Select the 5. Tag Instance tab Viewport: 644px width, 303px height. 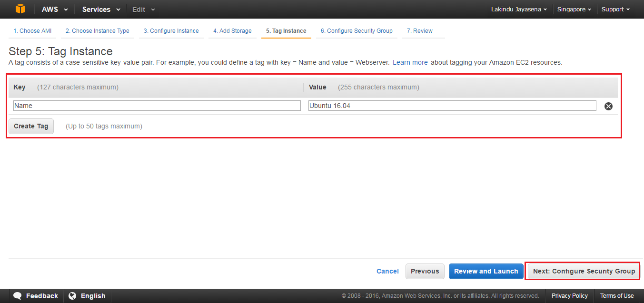286,31
